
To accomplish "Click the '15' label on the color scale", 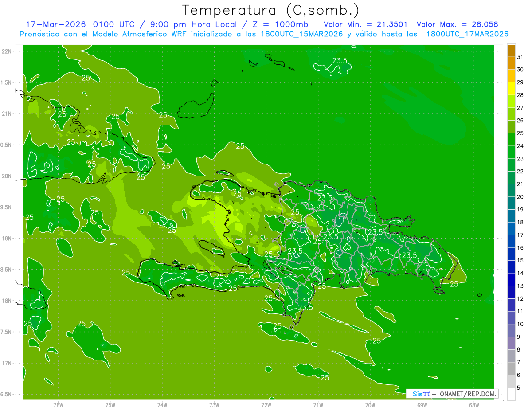I will point(520,260).
